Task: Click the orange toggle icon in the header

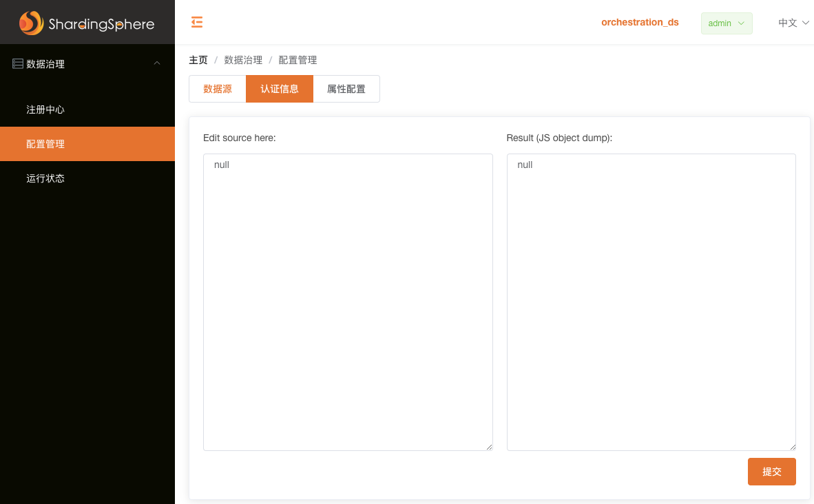Action: tap(197, 22)
